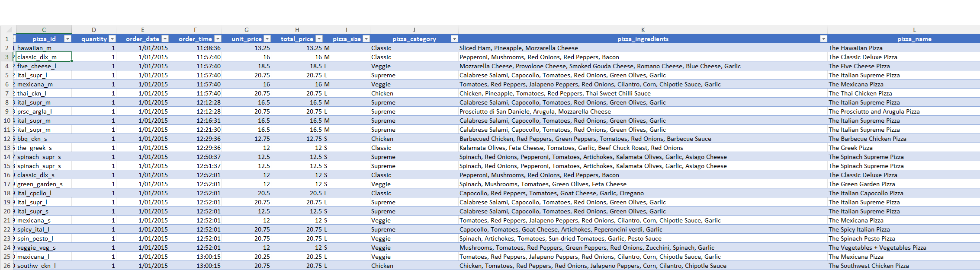Open the quantity column filter arrow
The image size is (980, 270).
pyautogui.click(x=112, y=39)
